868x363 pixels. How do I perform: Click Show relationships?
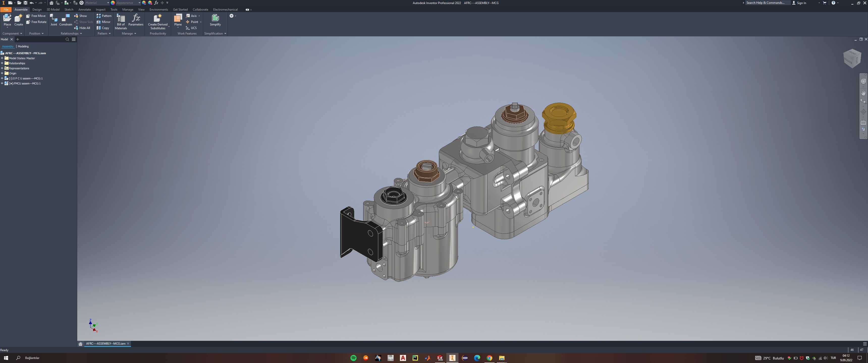[x=80, y=16]
